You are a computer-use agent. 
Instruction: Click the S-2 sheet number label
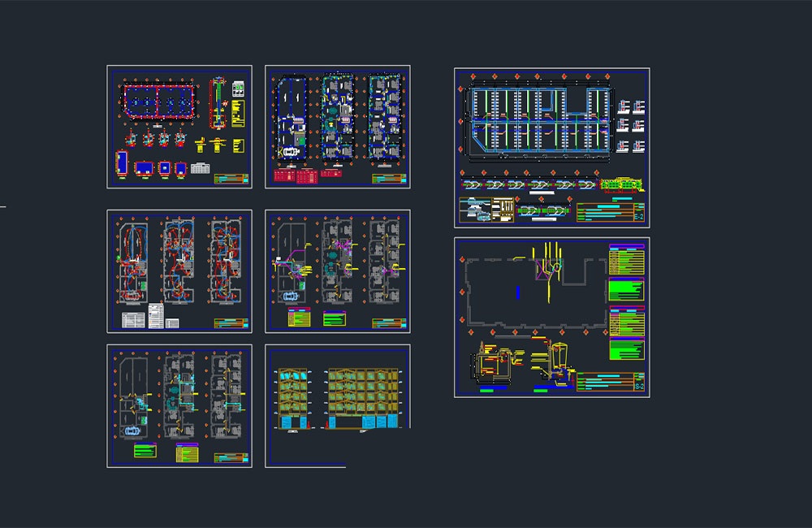[640, 386]
